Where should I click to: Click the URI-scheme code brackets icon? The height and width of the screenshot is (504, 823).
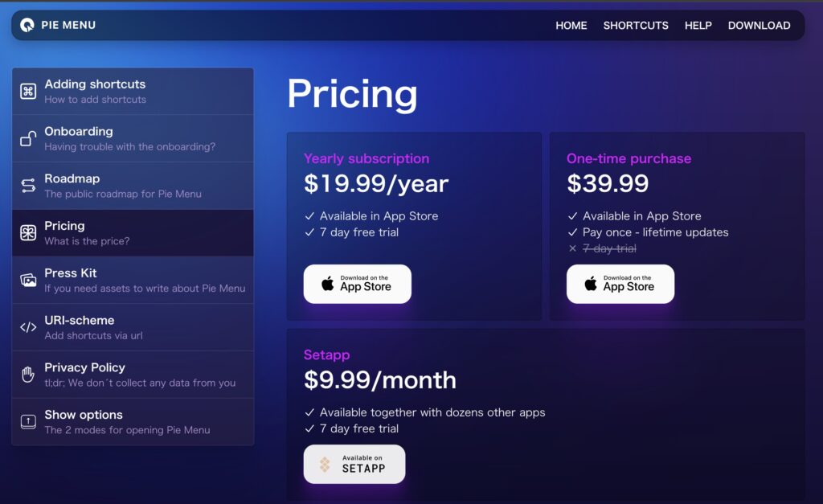tap(28, 327)
